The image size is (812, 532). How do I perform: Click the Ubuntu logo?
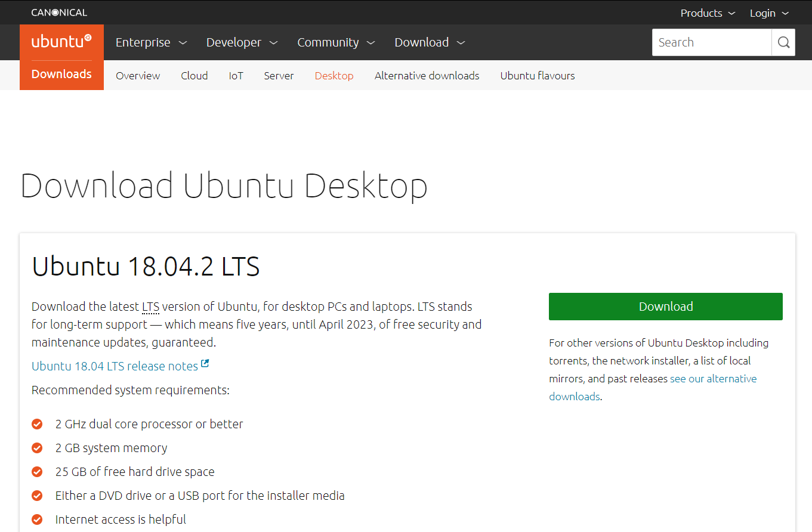click(x=61, y=42)
